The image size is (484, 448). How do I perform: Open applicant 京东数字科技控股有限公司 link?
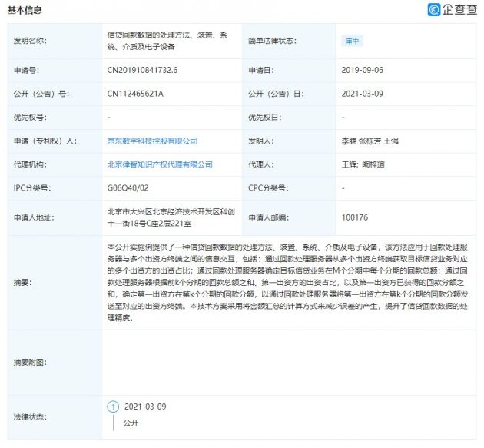pyautogui.click(x=152, y=141)
